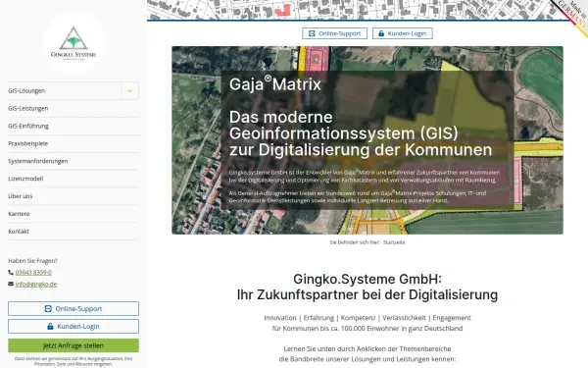Open Kunden-Login at the page top
The width and height of the screenshot is (588, 368).
pyautogui.click(x=403, y=33)
